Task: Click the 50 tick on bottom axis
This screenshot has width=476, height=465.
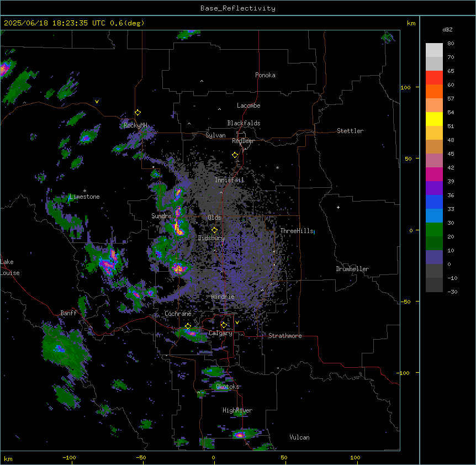Action: [x=284, y=457]
